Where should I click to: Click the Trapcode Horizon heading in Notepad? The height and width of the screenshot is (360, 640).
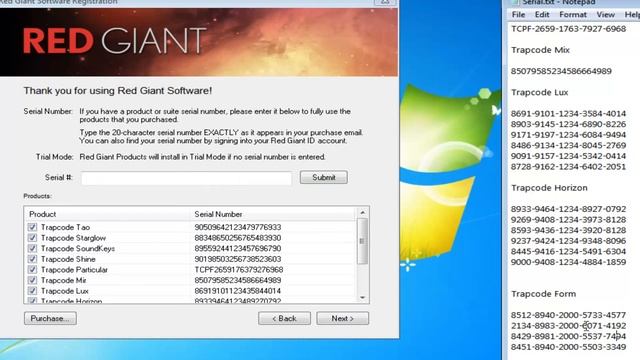549,188
